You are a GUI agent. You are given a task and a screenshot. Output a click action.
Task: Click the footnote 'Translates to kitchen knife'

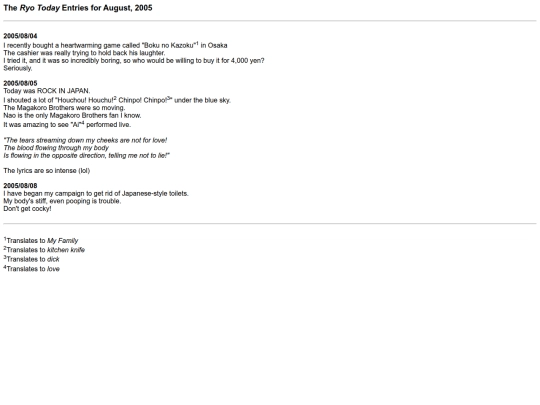pyautogui.click(x=44, y=250)
